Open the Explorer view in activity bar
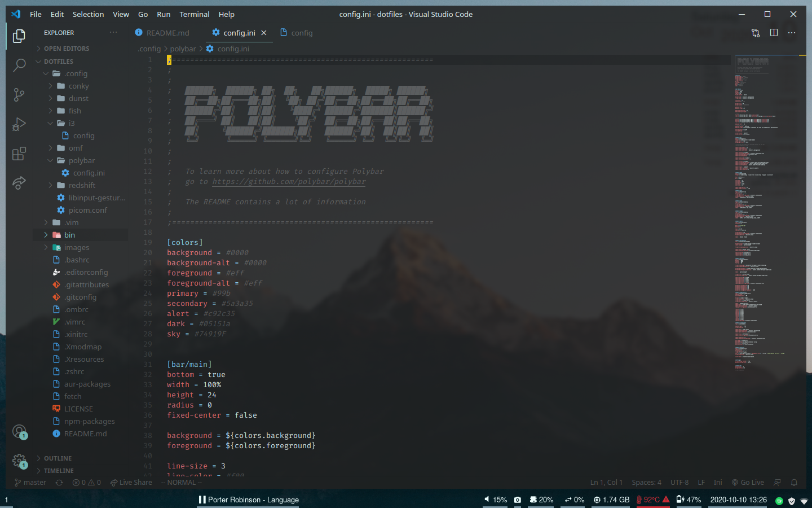 pos(19,36)
